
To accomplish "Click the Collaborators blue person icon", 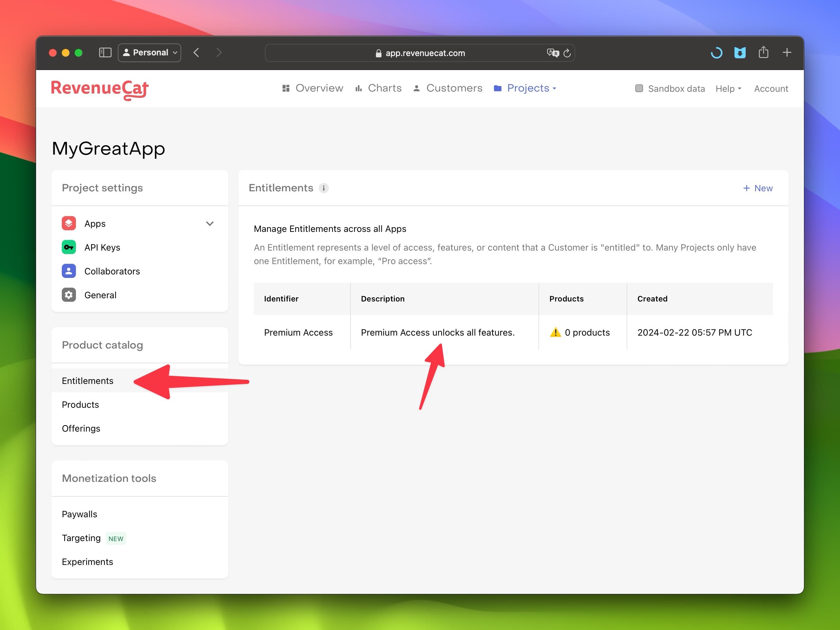I will 69,271.
